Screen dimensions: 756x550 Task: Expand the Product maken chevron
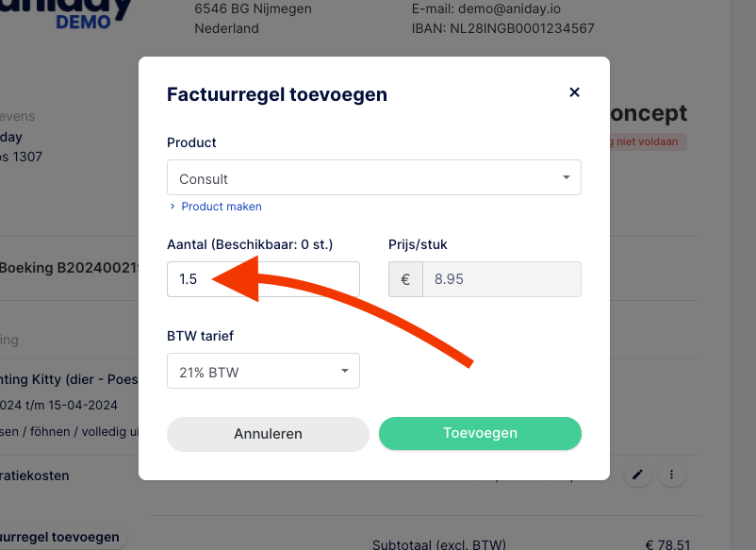coord(173,207)
